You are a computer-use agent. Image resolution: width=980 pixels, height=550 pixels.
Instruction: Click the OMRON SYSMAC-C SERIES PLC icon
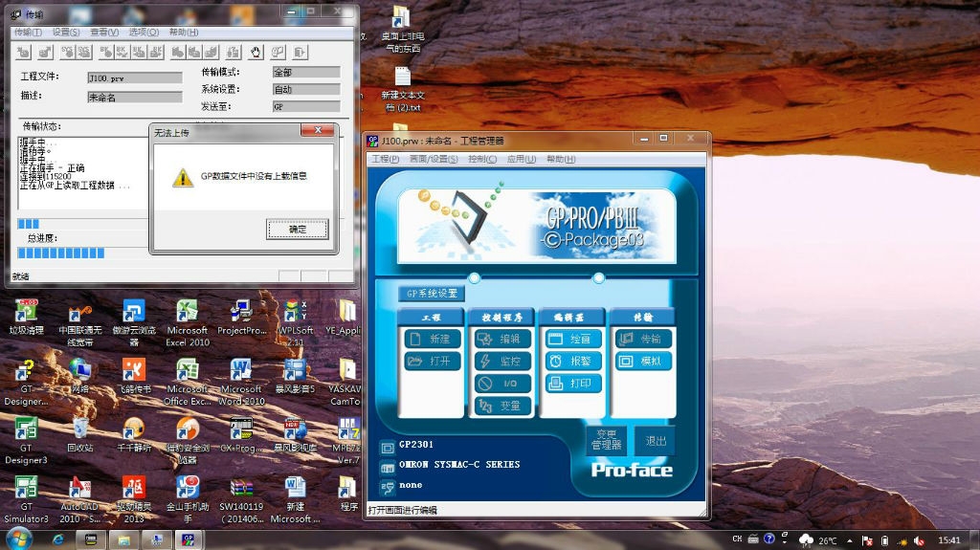pyautogui.click(x=387, y=468)
